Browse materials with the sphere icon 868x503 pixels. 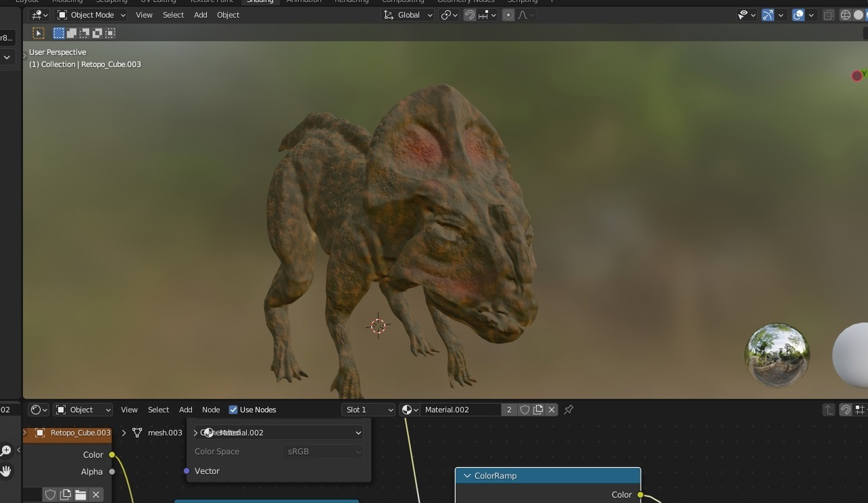410,409
